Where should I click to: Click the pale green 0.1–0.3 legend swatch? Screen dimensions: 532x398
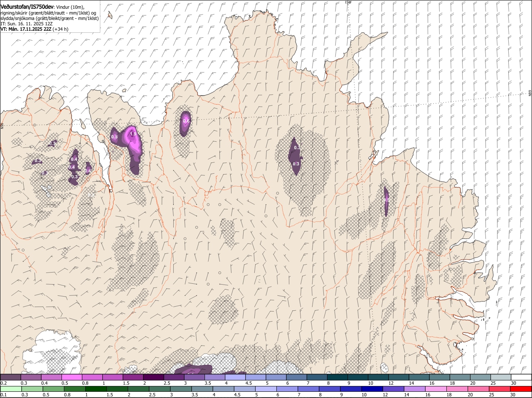[12, 389]
